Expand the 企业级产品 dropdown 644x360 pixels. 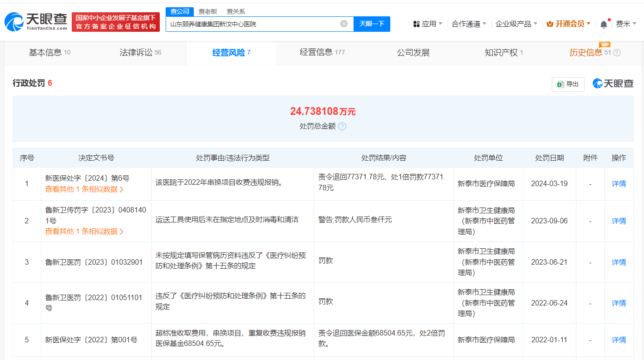click(x=516, y=24)
